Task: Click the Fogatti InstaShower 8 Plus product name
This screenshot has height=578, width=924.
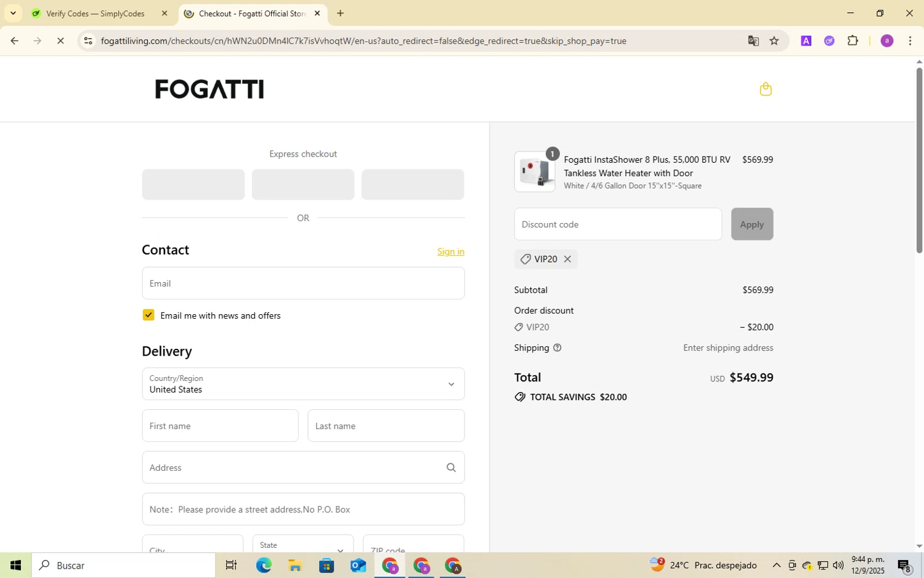Action: pyautogui.click(x=647, y=166)
